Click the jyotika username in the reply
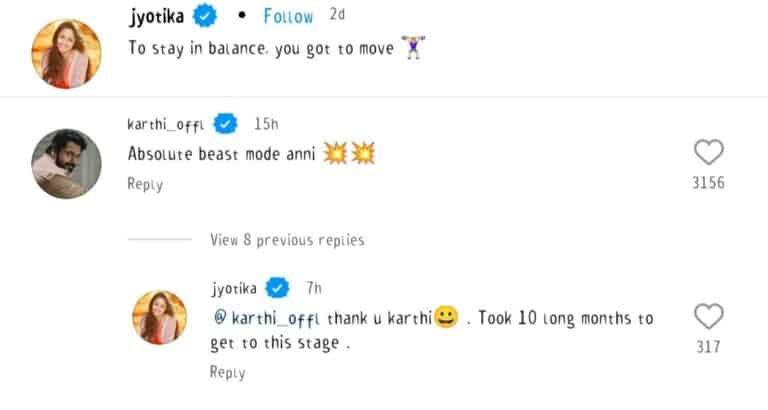768x410 pixels. pyautogui.click(x=235, y=289)
